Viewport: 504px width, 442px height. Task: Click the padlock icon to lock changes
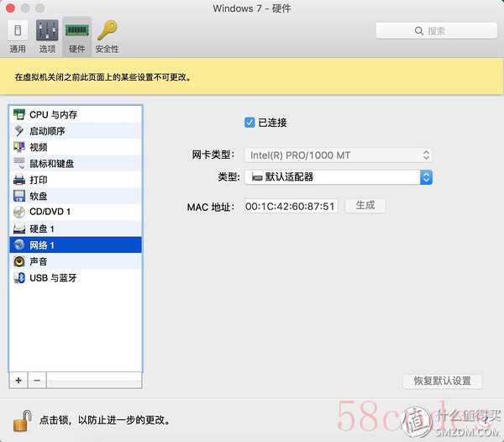(22, 420)
